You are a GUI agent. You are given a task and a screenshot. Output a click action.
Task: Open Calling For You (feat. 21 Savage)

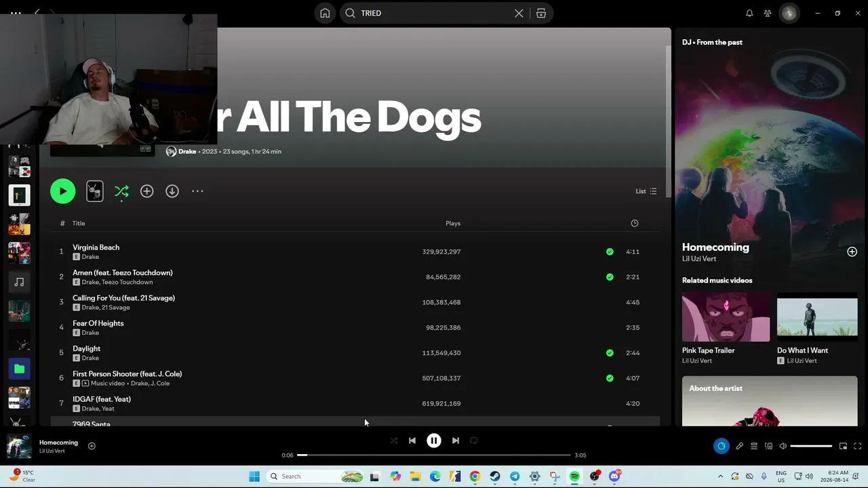coord(123,298)
